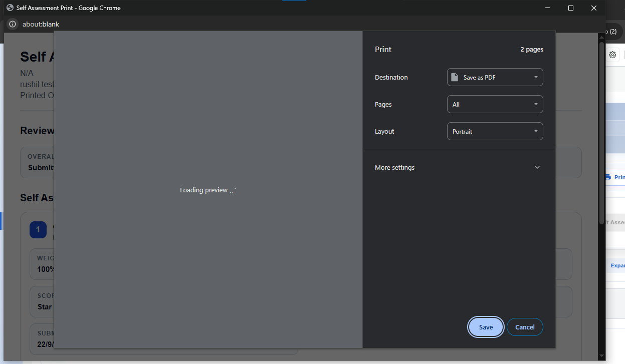Open the Destination dropdown showing Save as PDF
Image resolution: width=625 pixels, height=364 pixels.
tap(495, 77)
